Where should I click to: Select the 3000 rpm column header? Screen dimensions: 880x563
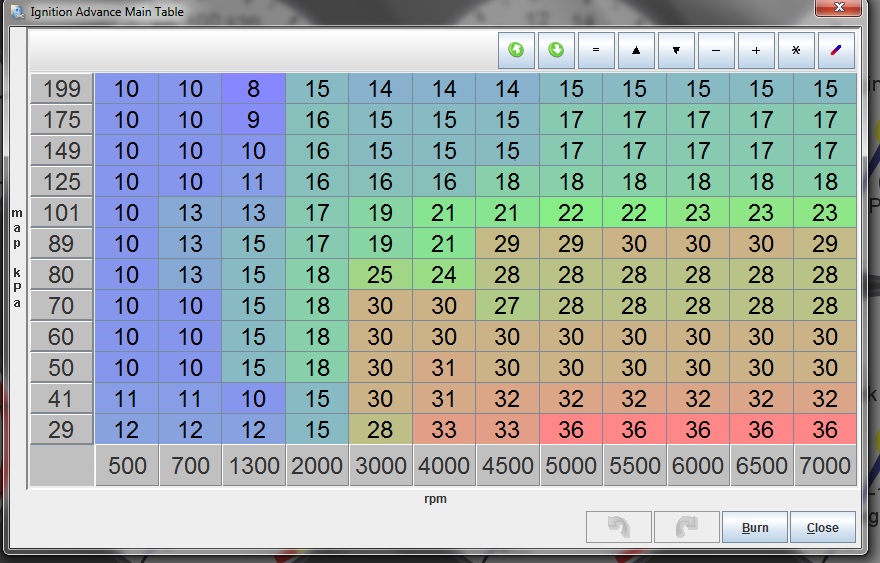(381, 465)
